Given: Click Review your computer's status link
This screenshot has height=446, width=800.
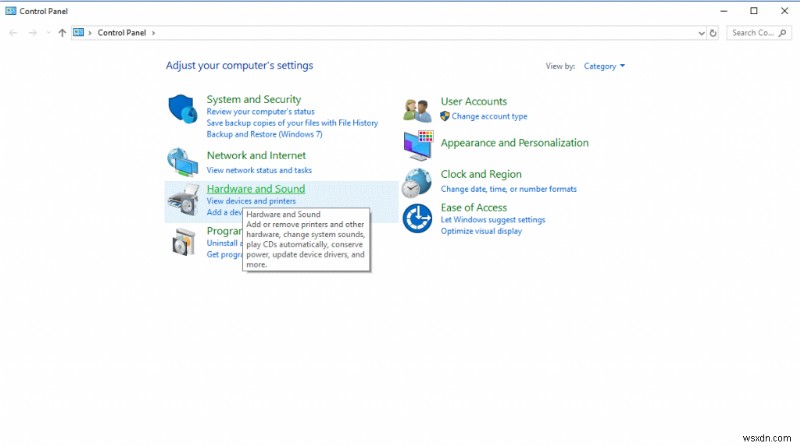Looking at the screenshot, I should click(260, 112).
